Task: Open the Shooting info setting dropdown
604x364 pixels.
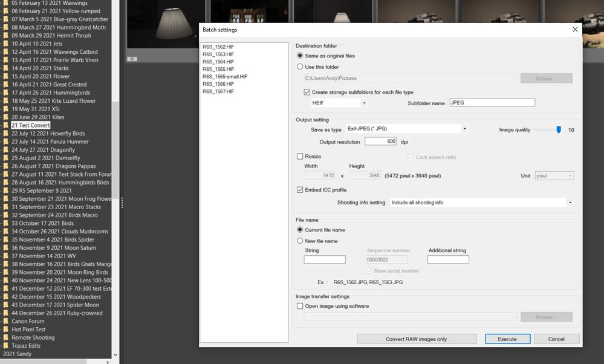Action: tap(569, 202)
